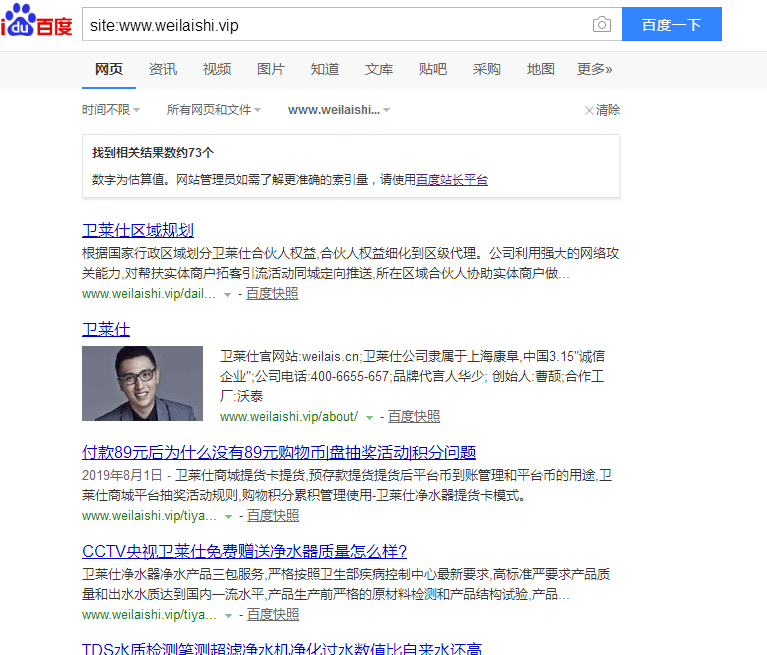This screenshot has width=767, height=655.
Task: Open camera image search icon
Action: click(602, 24)
